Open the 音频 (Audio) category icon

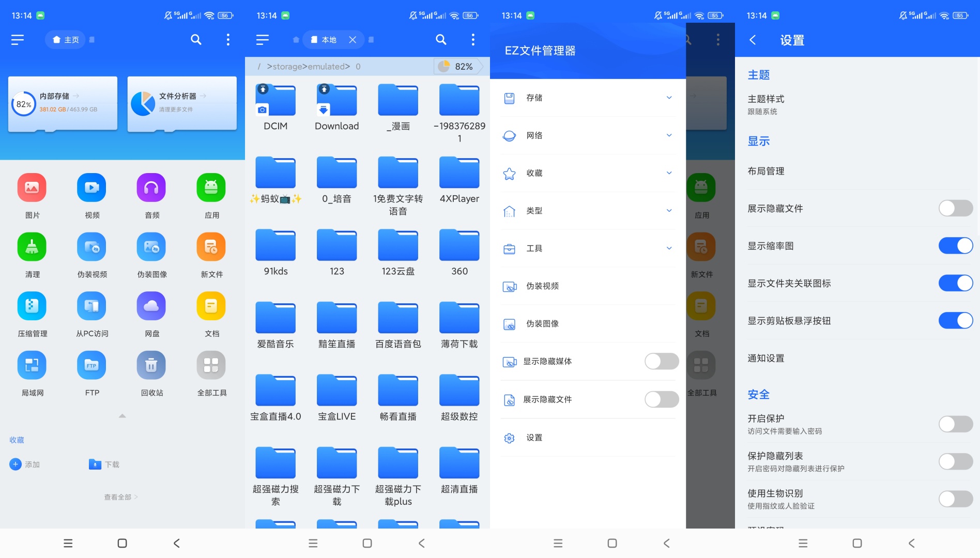click(x=151, y=187)
